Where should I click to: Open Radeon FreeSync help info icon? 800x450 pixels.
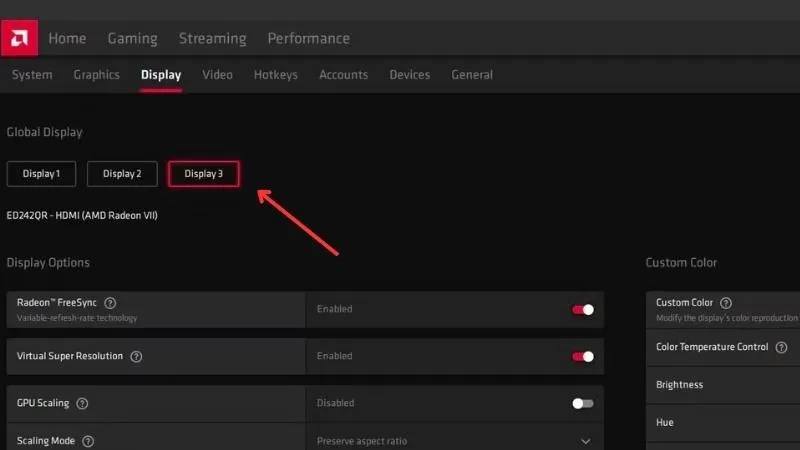111,303
